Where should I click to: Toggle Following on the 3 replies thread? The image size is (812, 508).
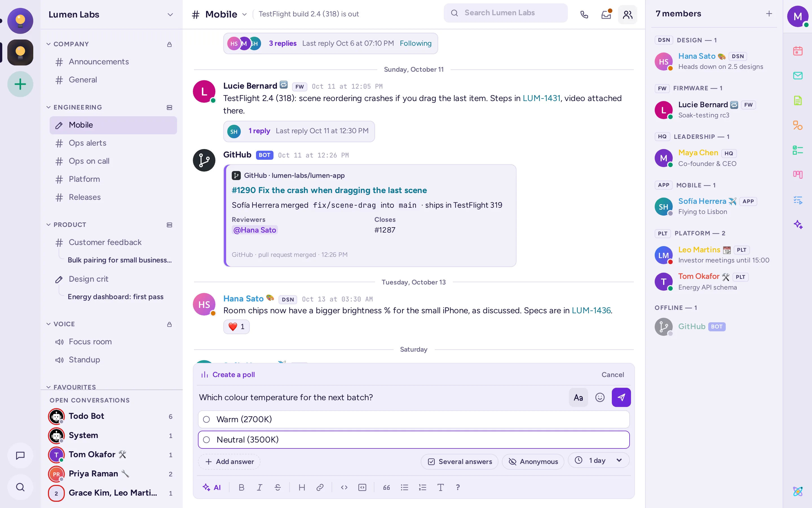tap(415, 43)
